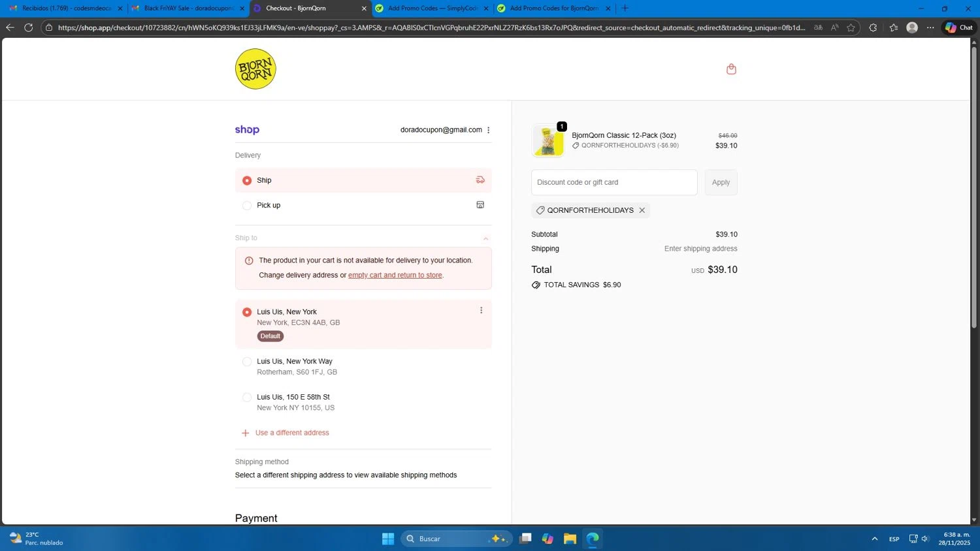
Task: Click the BjornQorn Classic 12-Pack product thumbnail
Action: 548,141
